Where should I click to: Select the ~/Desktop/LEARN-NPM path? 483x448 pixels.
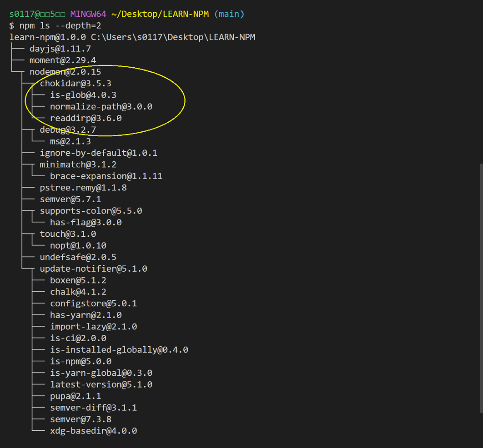point(160,14)
